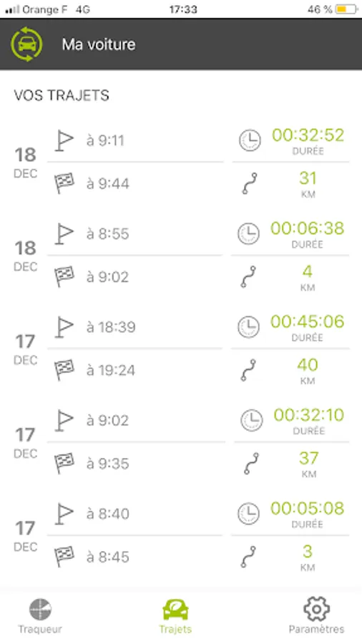Open the trip starting at 9:02 on 17 Dec
This screenshot has height=644, width=362.
(107, 421)
